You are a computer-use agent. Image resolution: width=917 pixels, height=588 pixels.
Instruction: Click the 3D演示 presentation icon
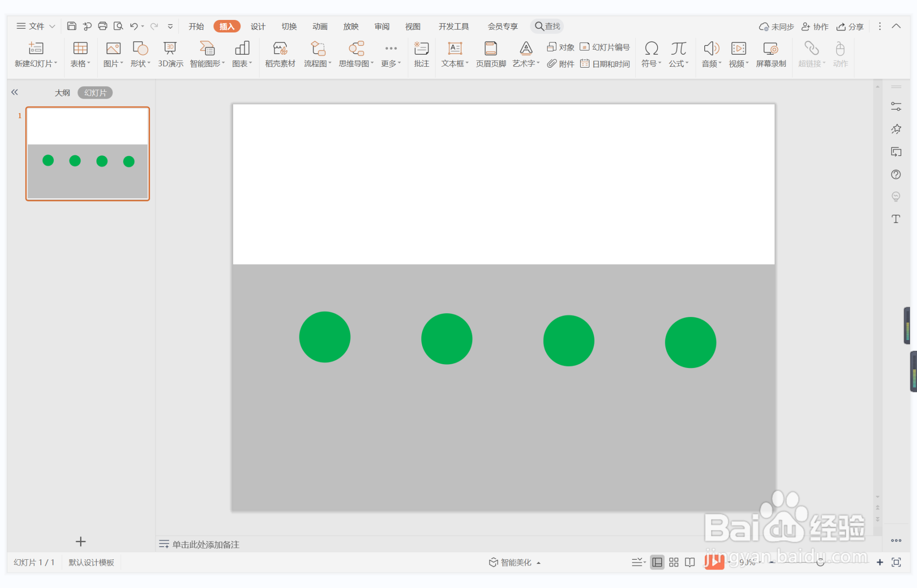[170, 54]
